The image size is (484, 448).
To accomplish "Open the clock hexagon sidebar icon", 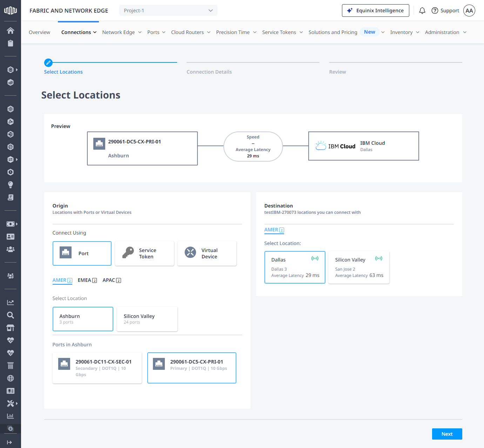I will [x=11, y=172].
